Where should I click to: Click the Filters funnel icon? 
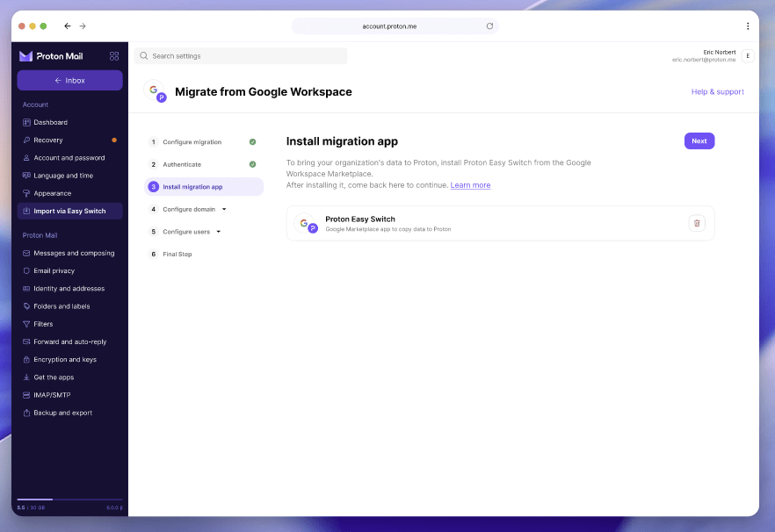point(26,325)
